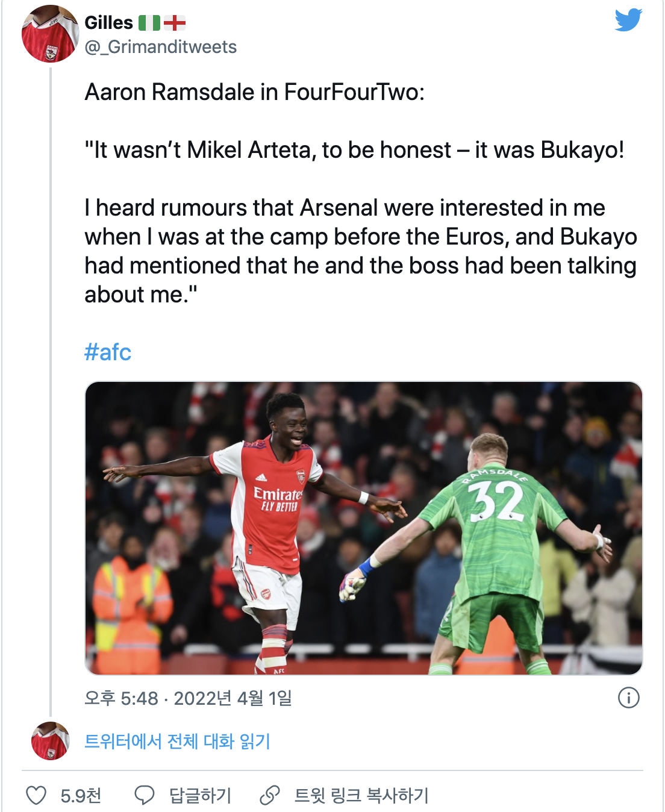Click '트위터에서 전체 대화 읽기' link
This screenshot has width=665, height=812.
(x=178, y=741)
